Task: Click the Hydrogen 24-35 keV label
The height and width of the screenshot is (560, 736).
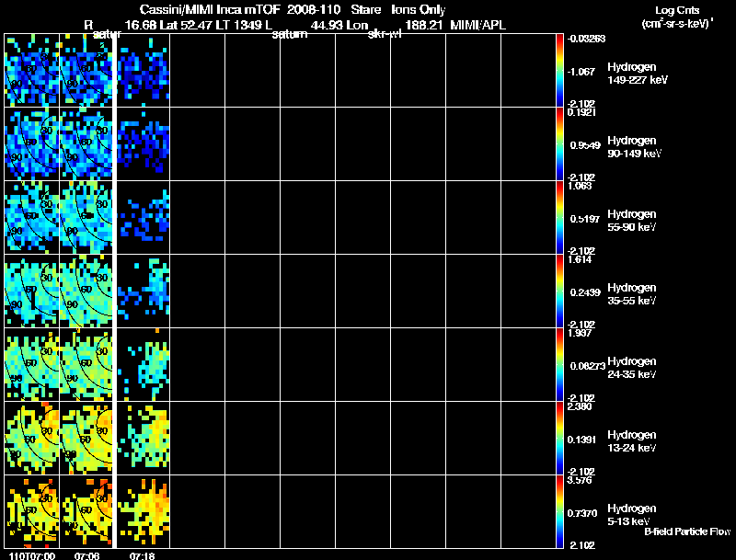Action: (632, 368)
